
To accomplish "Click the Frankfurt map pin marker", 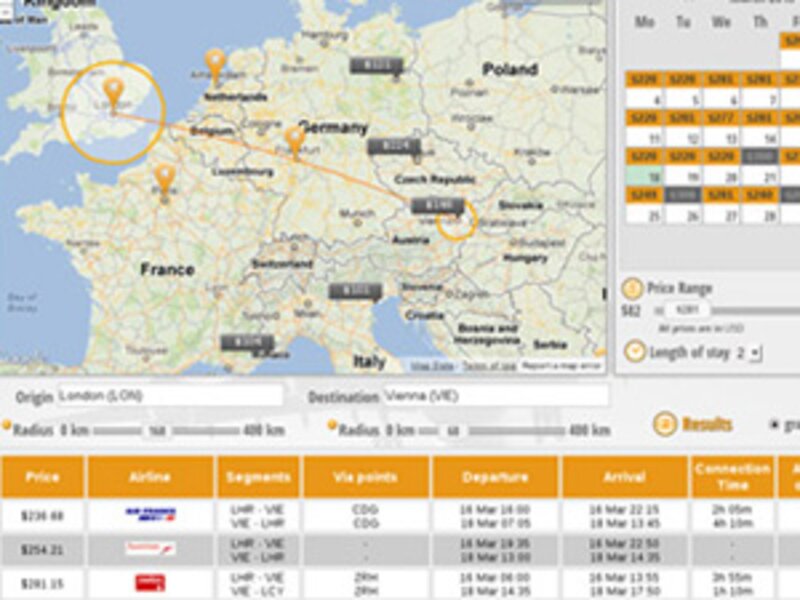I will pos(293,136).
